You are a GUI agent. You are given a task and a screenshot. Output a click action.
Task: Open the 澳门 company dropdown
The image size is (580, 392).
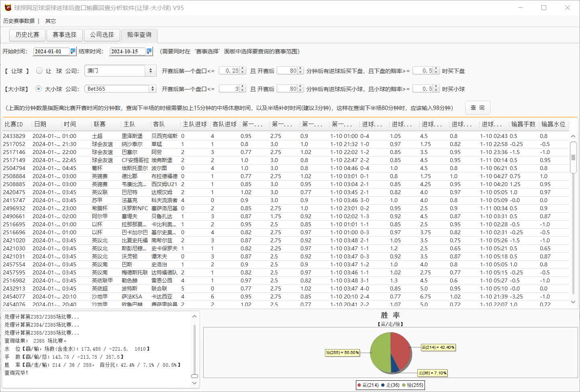tap(151, 71)
